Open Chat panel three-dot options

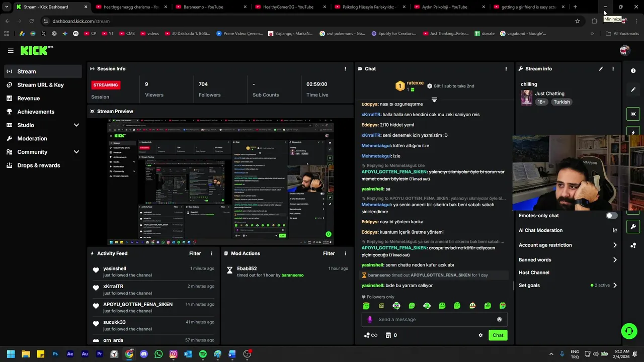506,69
